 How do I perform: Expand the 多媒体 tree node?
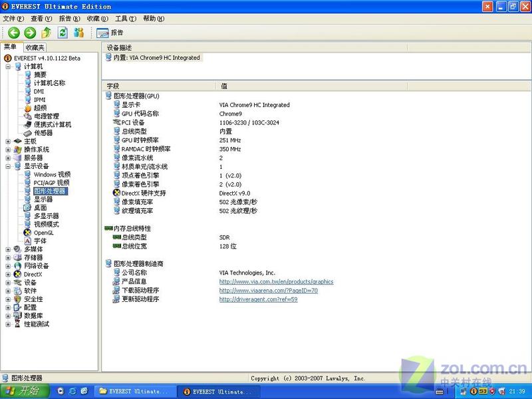[x=8, y=249]
